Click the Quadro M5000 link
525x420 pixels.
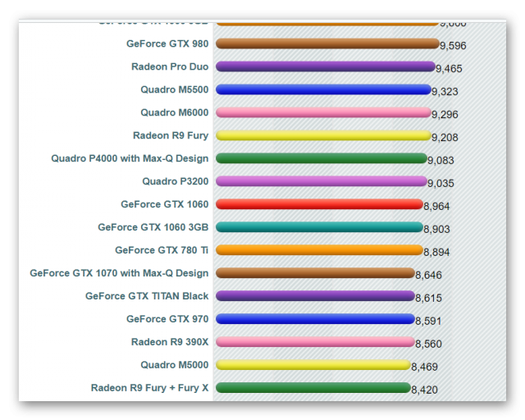tap(174, 365)
